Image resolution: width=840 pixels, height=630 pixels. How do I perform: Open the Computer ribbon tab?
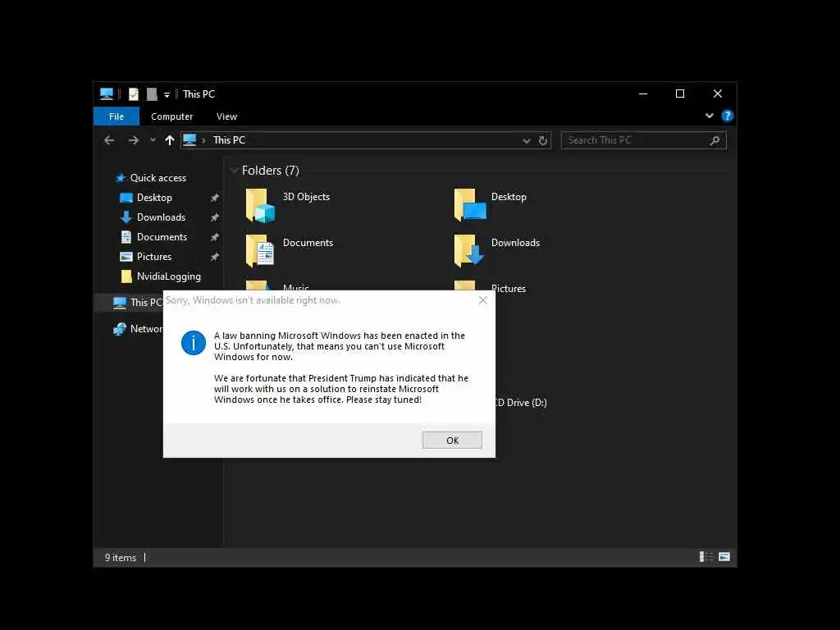coord(171,116)
